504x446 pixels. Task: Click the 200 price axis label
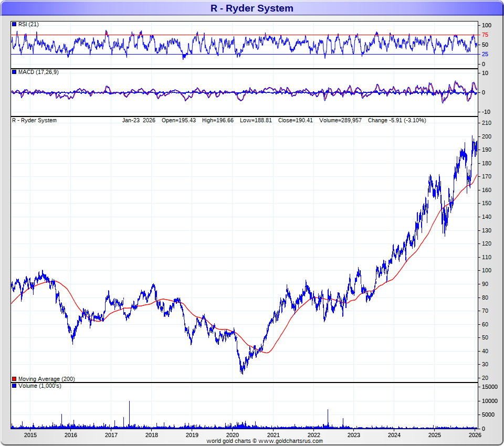point(487,136)
